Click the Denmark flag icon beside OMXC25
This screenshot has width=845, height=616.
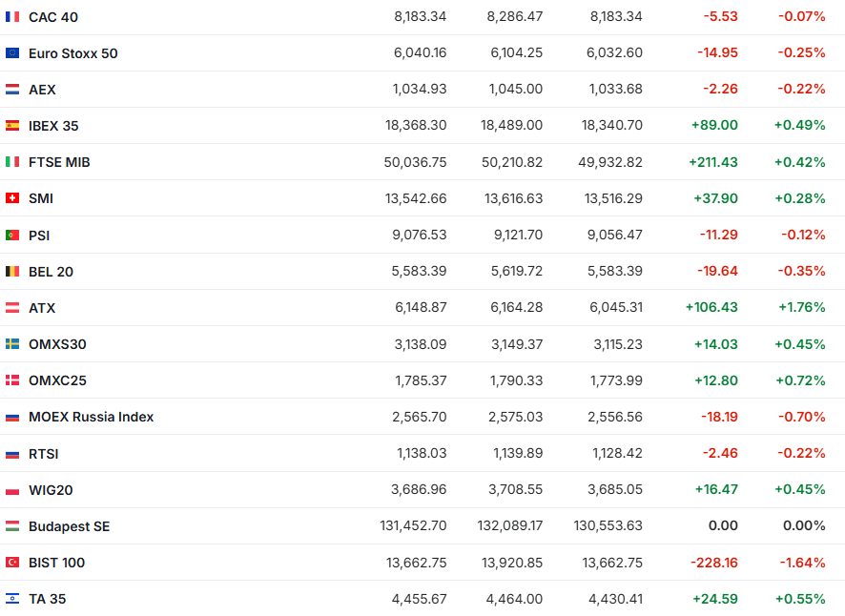(x=12, y=380)
